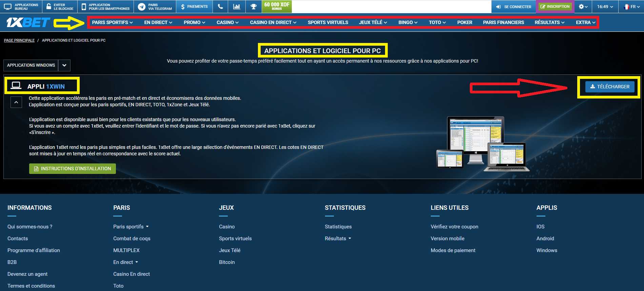This screenshot has width=644, height=291.
Task: Click Se connecter button
Action: (x=514, y=6)
